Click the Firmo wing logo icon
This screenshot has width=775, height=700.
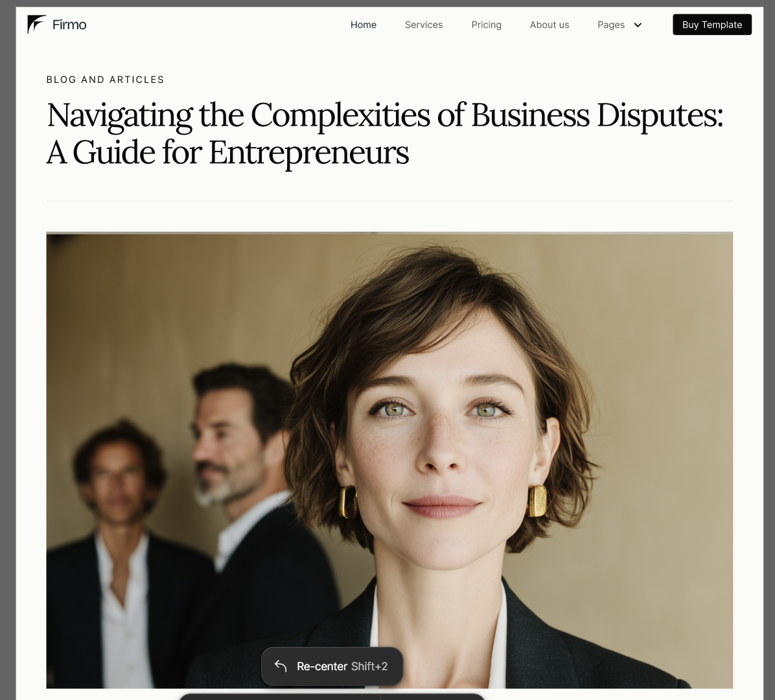point(36,24)
